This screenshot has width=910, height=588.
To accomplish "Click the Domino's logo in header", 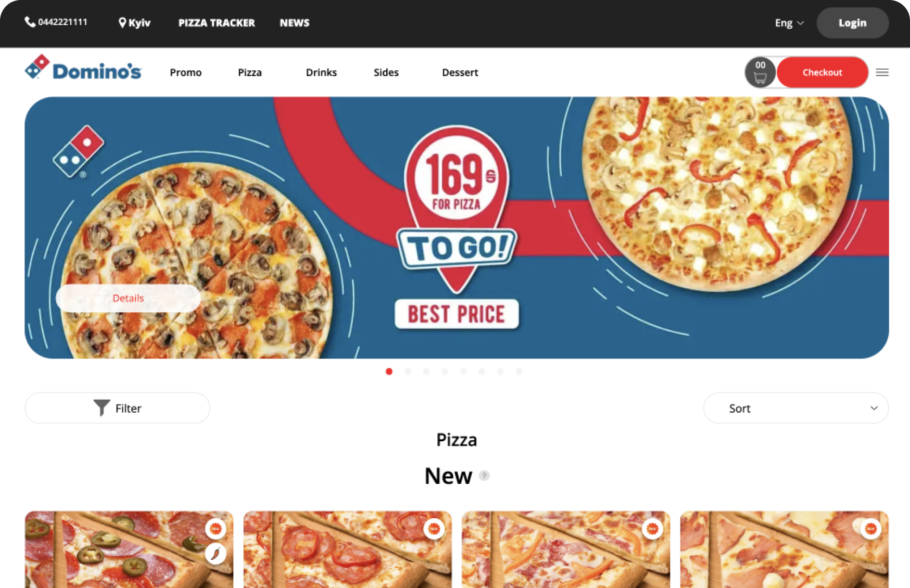I will [x=83, y=68].
